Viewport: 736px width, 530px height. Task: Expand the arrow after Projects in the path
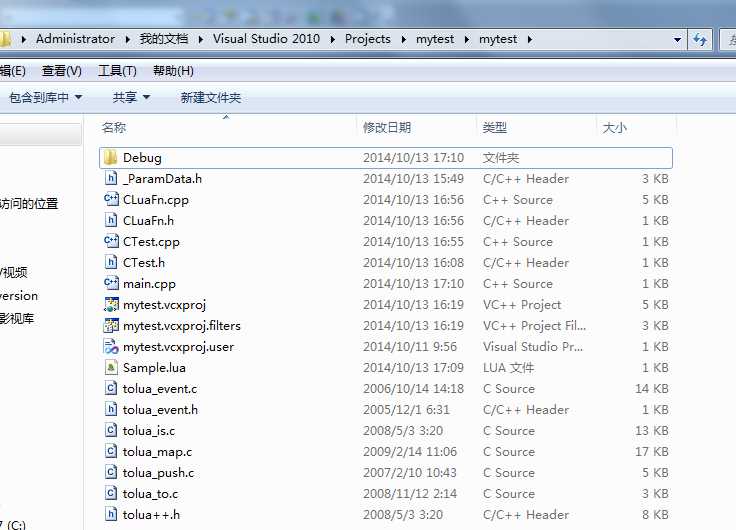pos(404,39)
